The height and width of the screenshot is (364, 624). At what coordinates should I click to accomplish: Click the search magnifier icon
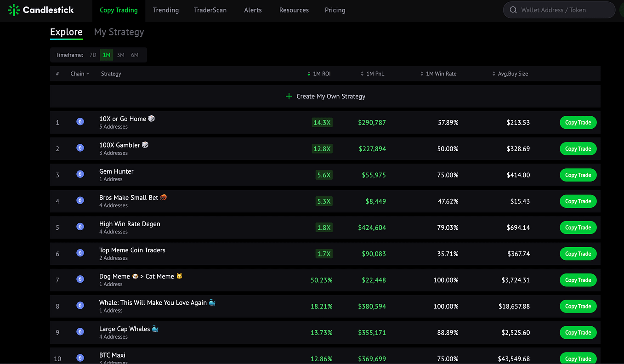point(513,10)
